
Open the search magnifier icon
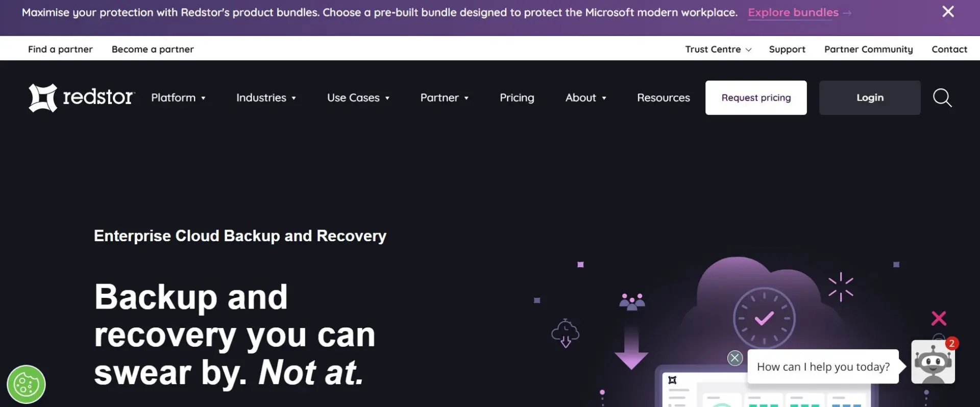942,97
